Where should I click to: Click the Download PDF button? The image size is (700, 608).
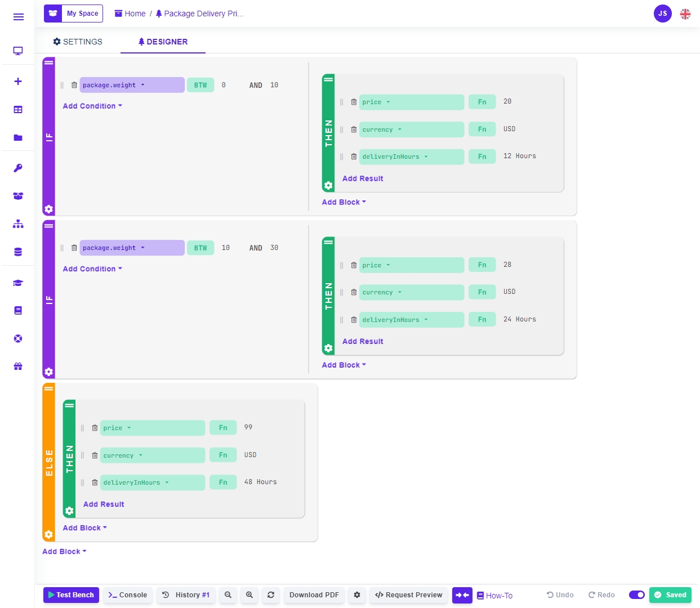314,595
